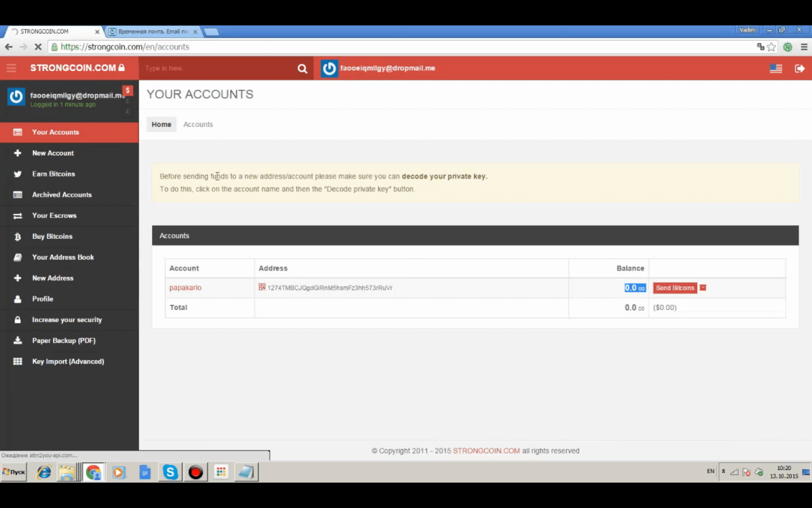Click the padlock security icon
The width and height of the screenshot is (812, 508).
[17, 320]
